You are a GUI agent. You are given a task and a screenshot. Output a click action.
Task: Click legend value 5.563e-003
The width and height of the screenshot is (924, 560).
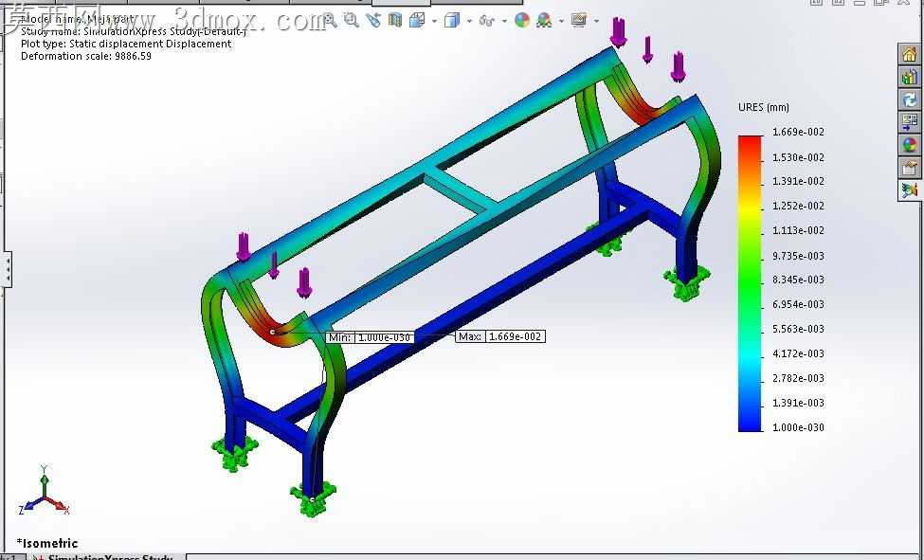[x=798, y=329]
